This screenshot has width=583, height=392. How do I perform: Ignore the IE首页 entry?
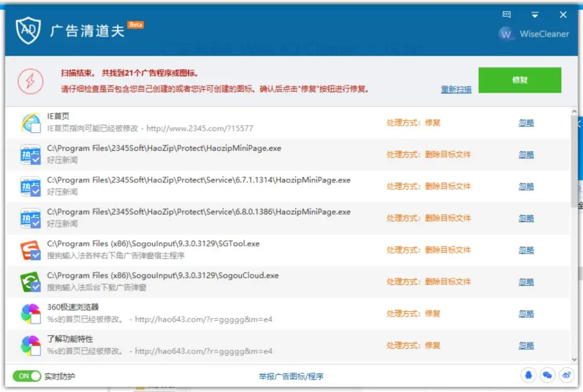coord(526,123)
